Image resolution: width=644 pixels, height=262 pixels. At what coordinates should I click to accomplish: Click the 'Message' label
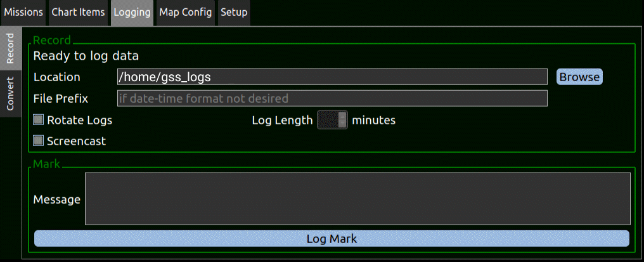(x=56, y=199)
